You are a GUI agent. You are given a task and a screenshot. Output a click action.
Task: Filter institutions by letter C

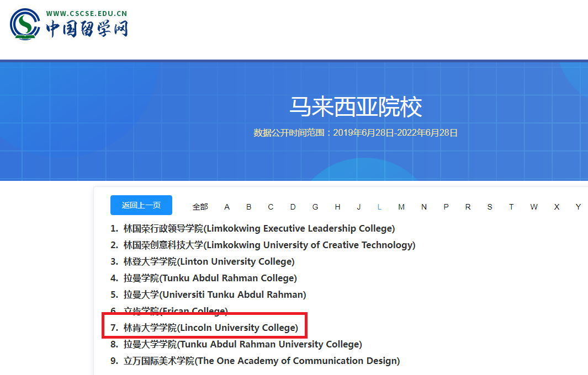point(271,207)
